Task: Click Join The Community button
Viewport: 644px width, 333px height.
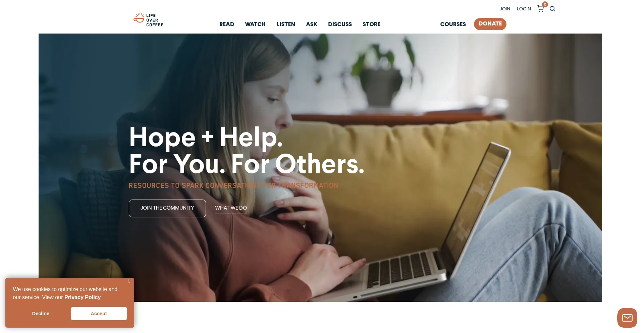Action: 167,208
